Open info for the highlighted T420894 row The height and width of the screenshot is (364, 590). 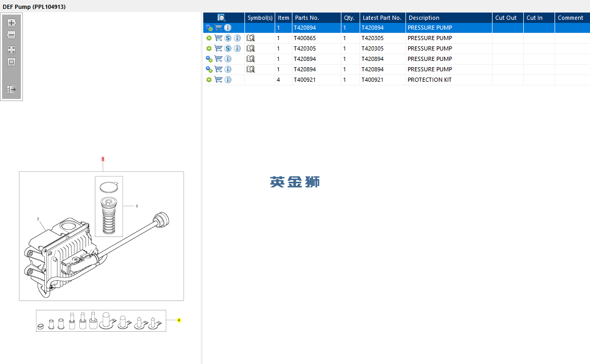[228, 28]
